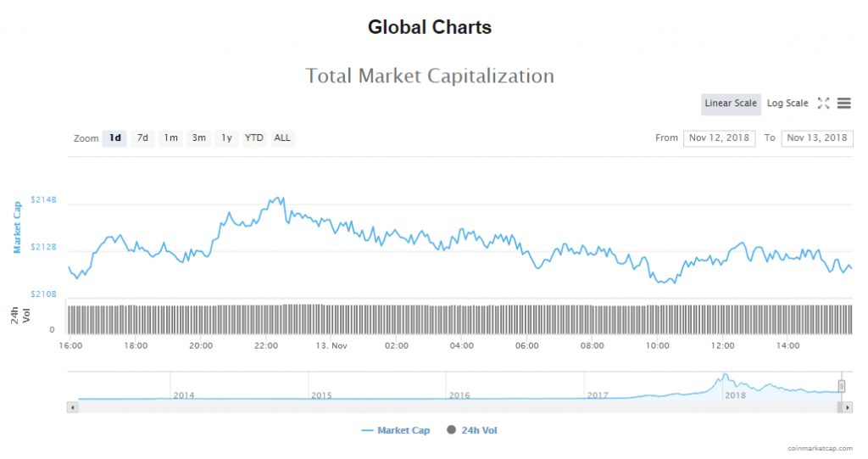The height and width of the screenshot is (459, 868).
Task: Set zoom to 1m
Action: click(x=170, y=138)
